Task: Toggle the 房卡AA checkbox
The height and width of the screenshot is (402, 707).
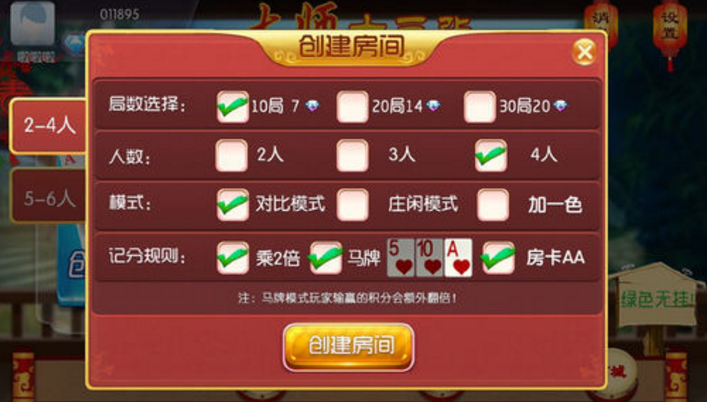Action: click(x=499, y=258)
